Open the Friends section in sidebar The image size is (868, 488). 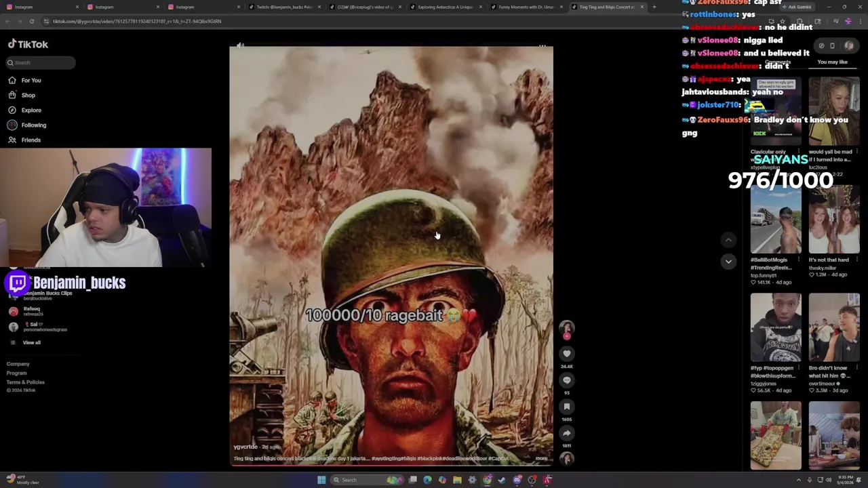(25, 140)
